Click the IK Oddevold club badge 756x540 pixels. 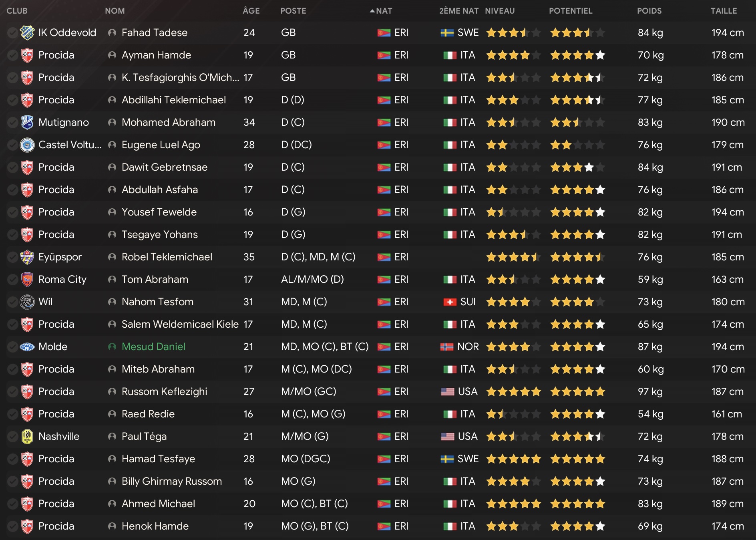point(27,33)
